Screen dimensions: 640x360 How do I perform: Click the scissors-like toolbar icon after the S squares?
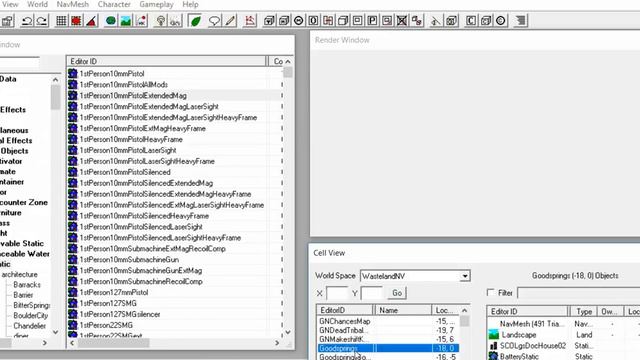[436, 20]
